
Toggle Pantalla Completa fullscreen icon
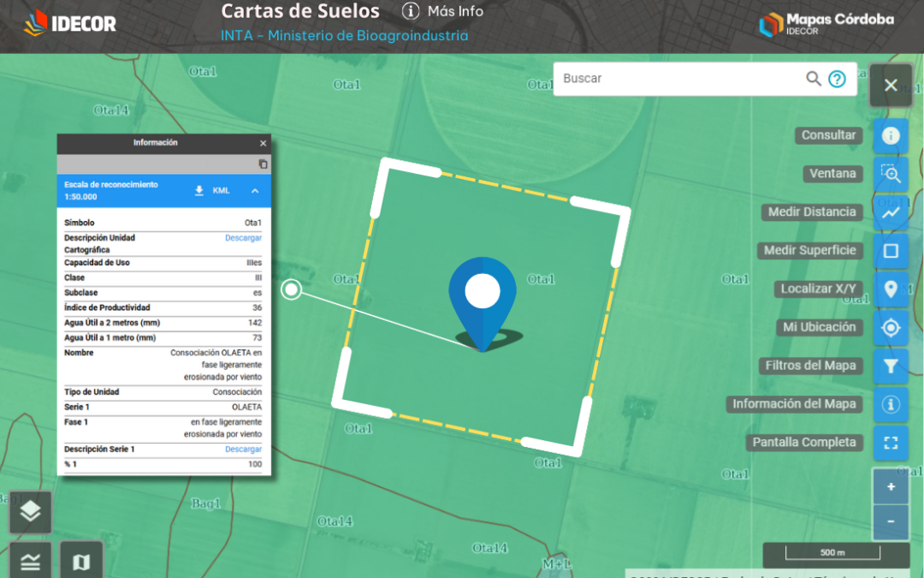(x=891, y=443)
